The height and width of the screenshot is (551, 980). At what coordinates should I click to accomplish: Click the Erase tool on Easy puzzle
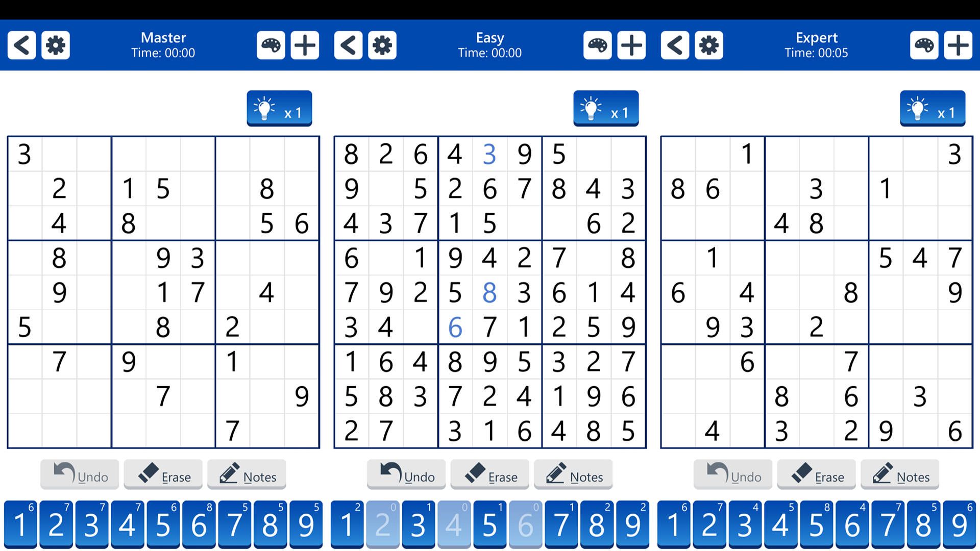click(490, 475)
